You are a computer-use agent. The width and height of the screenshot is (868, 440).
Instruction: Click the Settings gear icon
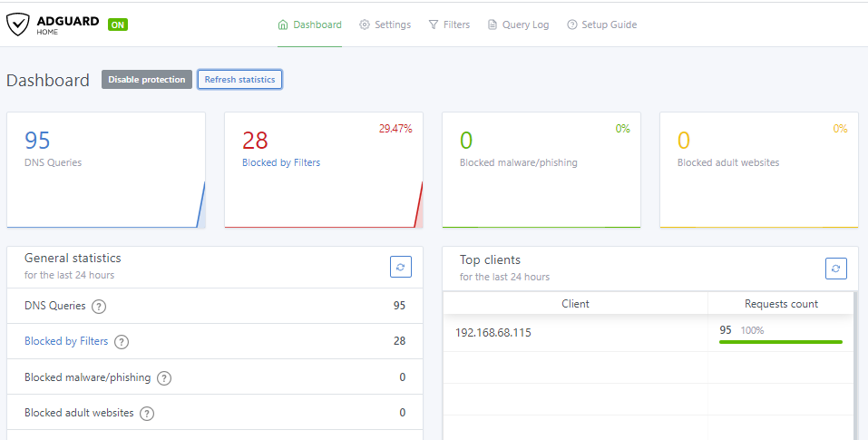point(365,24)
